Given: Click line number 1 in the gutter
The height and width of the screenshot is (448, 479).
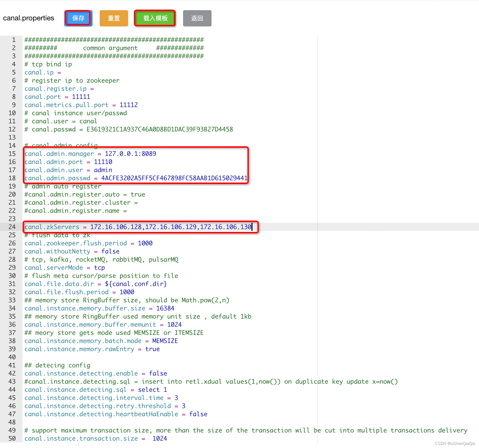Looking at the screenshot, I should click(13, 40).
